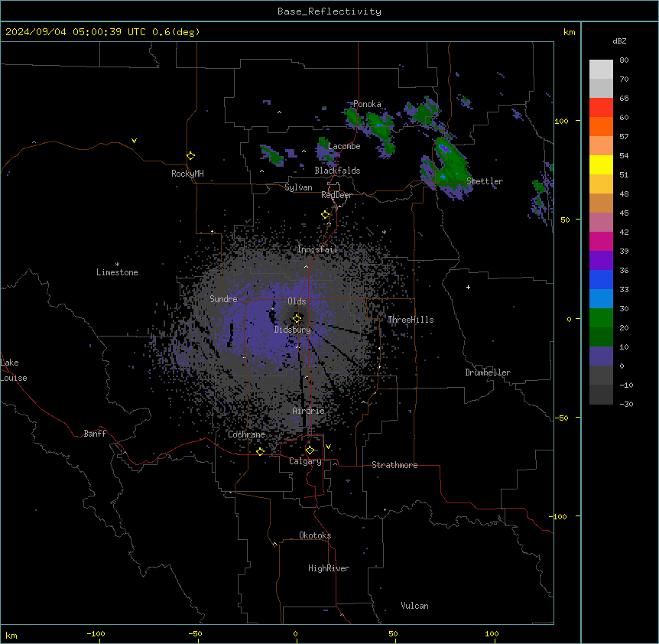The height and width of the screenshot is (644, 659).
Task: Click the radar site diamond between Olds and Didsbury
Action: (x=297, y=318)
